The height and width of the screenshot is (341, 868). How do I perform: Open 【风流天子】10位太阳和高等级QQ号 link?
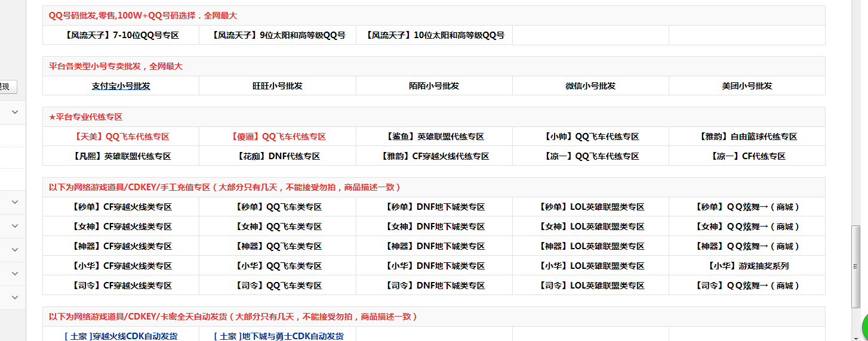434,35
